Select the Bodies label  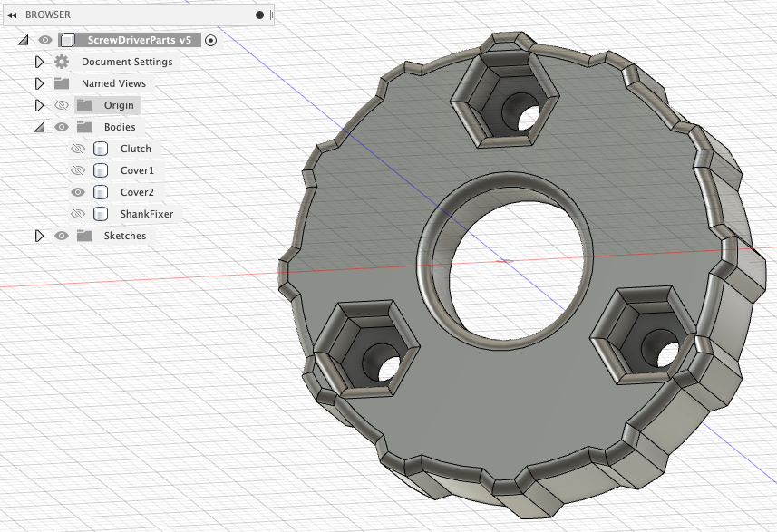click(x=120, y=127)
